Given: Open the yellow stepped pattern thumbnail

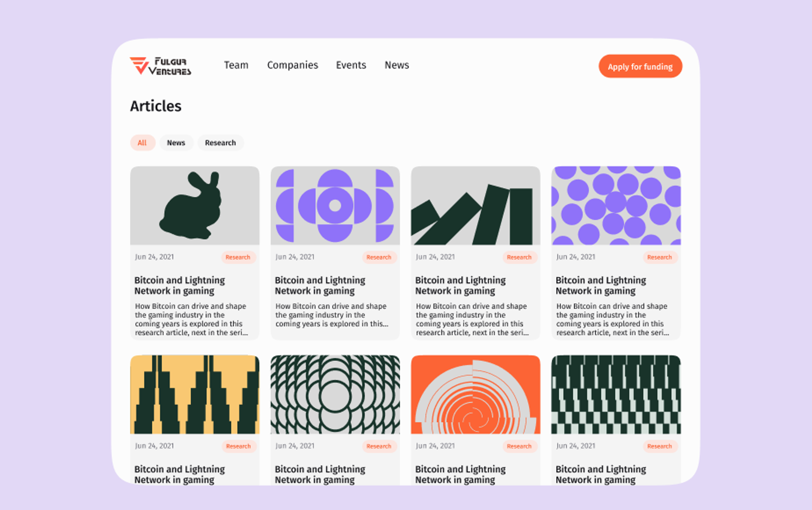Looking at the screenshot, I should tap(195, 394).
